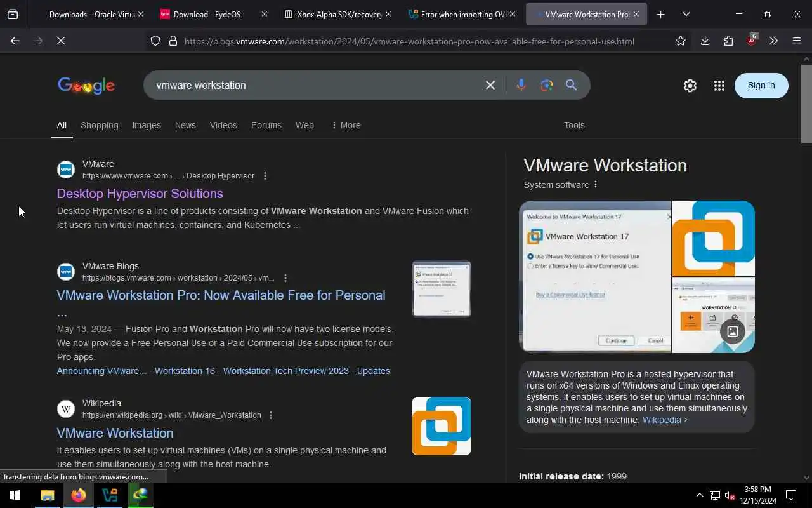View site padlock security info
The height and width of the screenshot is (508, 812).
[x=173, y=41]
